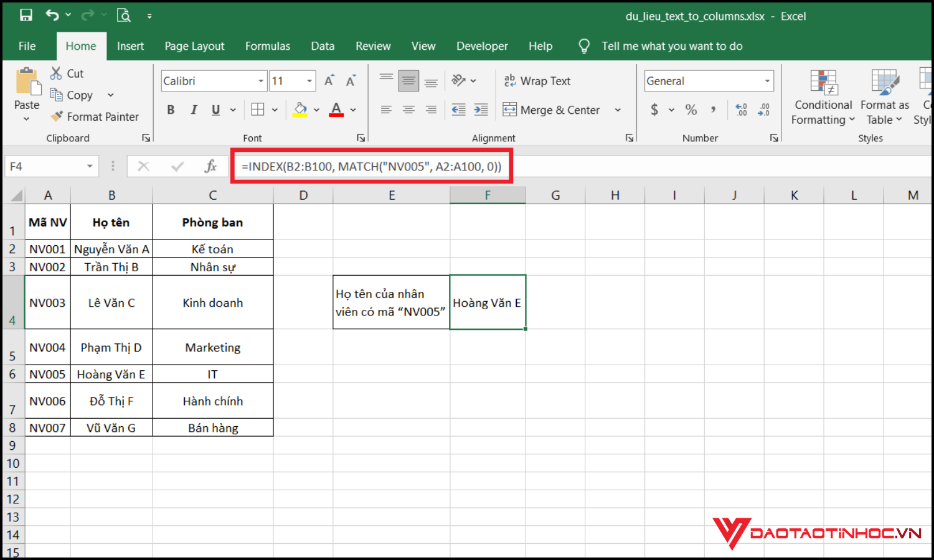
Task: Open the Review tab
Action: click(373, 46)
